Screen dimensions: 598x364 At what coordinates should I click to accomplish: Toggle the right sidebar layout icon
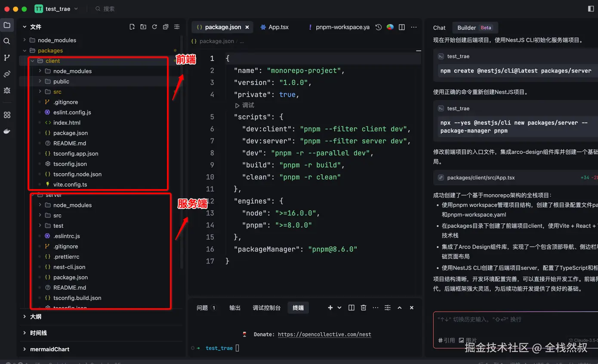tap(591, 9)
